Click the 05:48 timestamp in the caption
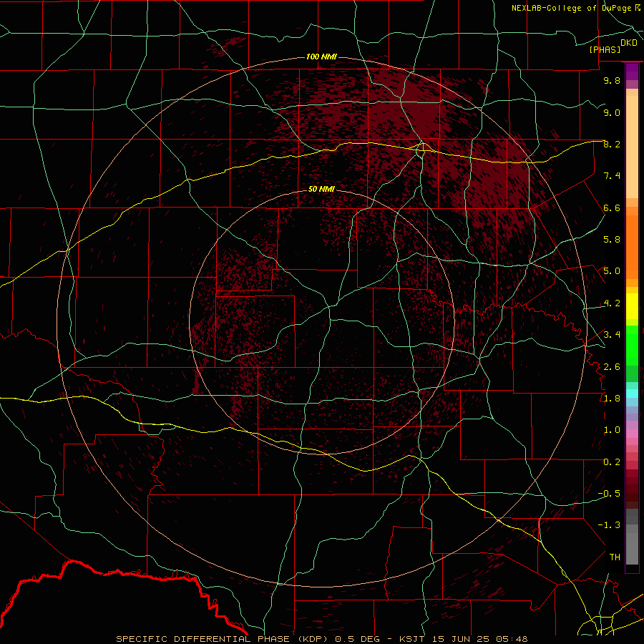The image size is (644, 644). click(512, 639)
